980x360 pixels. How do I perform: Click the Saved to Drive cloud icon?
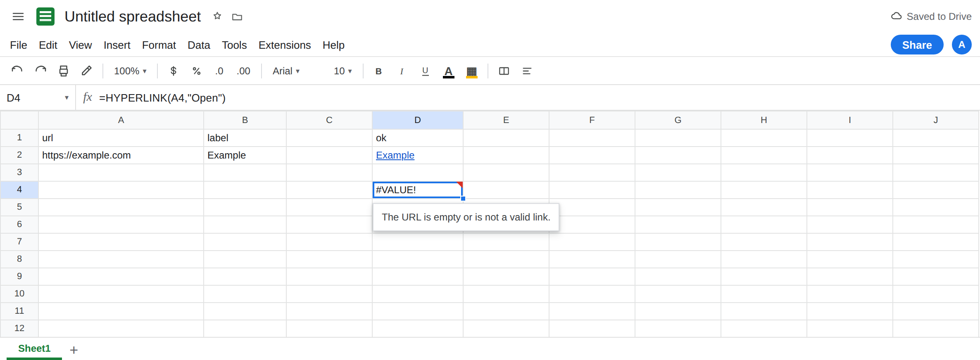[896, 16]
